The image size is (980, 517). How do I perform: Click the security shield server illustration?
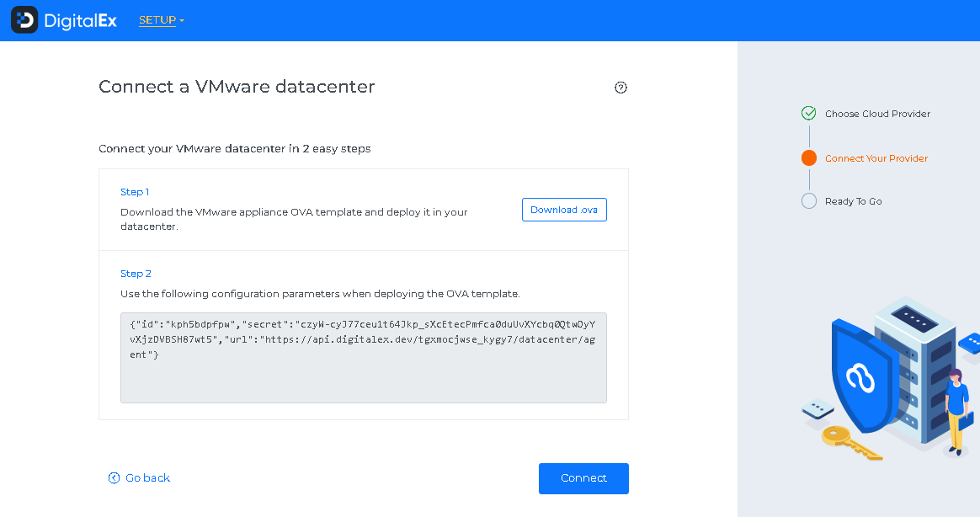pyautogui.click(x=891, y=378)
